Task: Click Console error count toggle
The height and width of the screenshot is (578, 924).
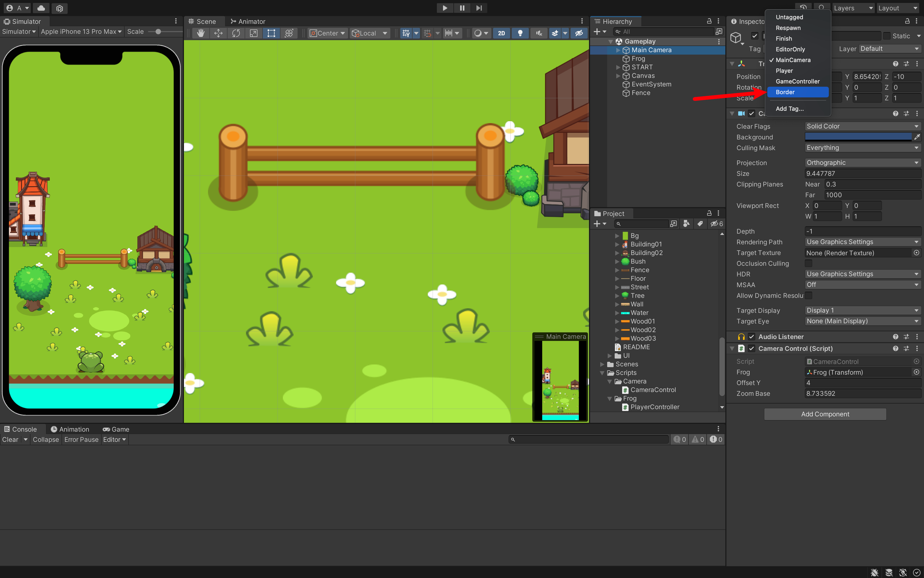Action: (x=716, y=440)
